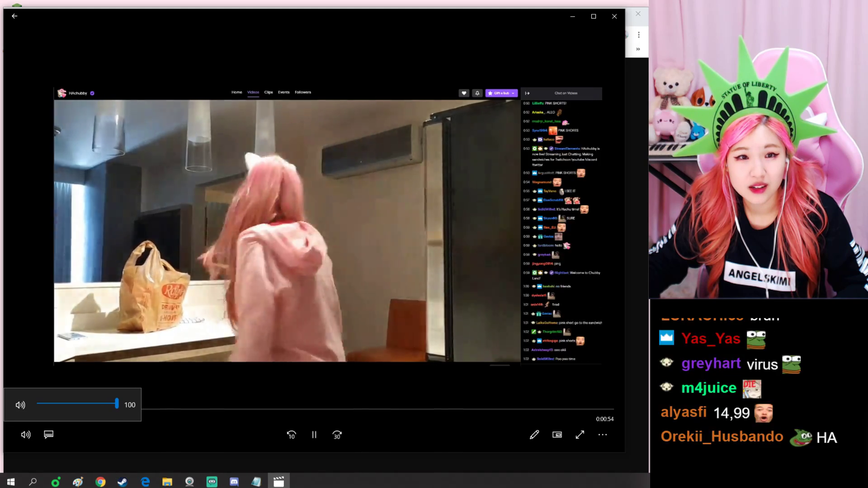
Task: Open the green circle app on the taskbar
Action: pyautogui.click(x=55, y=481)
